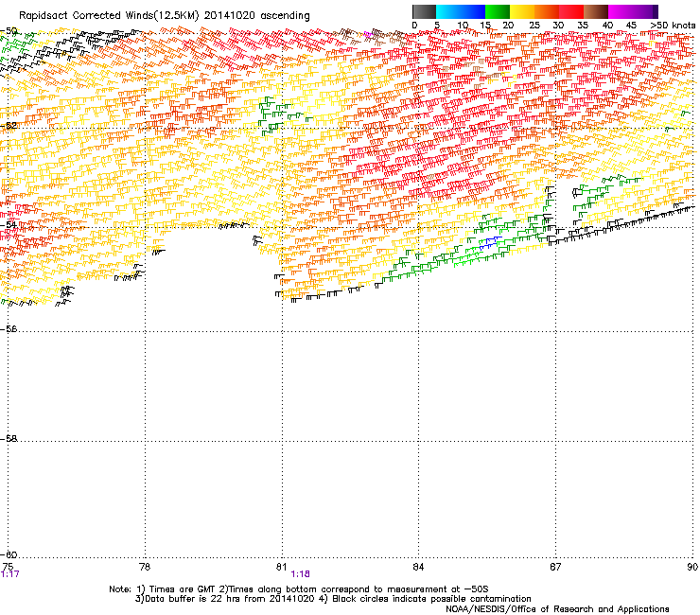Screen dimensions: 700x615
Task: Click the latitude label '-54'
Action: [x=9, y=224]
